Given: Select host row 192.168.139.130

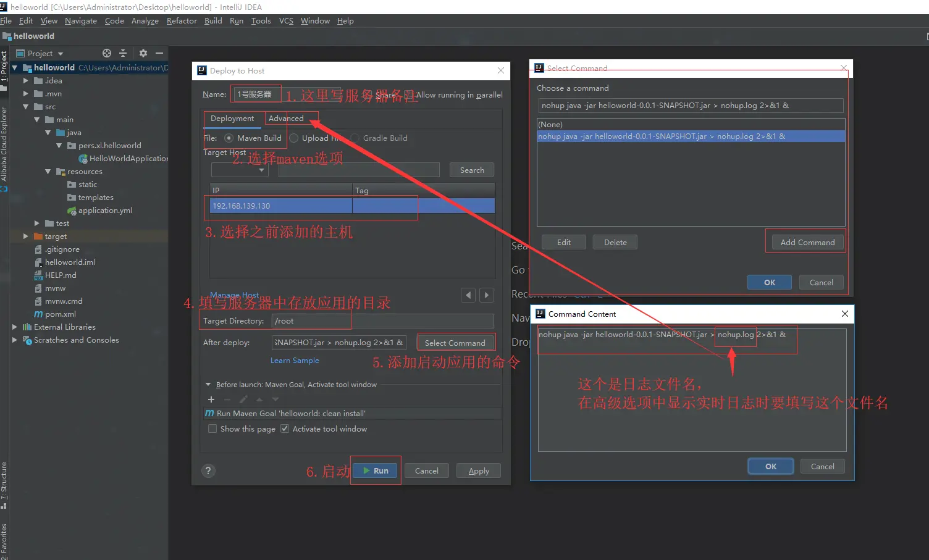Looking at the screenshot, I should point(352,206).
